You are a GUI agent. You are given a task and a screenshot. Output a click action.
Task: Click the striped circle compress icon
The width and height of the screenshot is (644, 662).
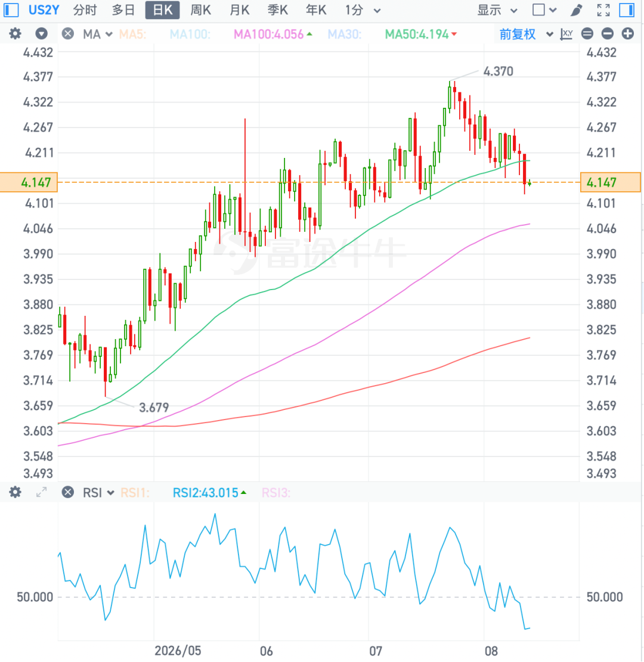[587, 34]
